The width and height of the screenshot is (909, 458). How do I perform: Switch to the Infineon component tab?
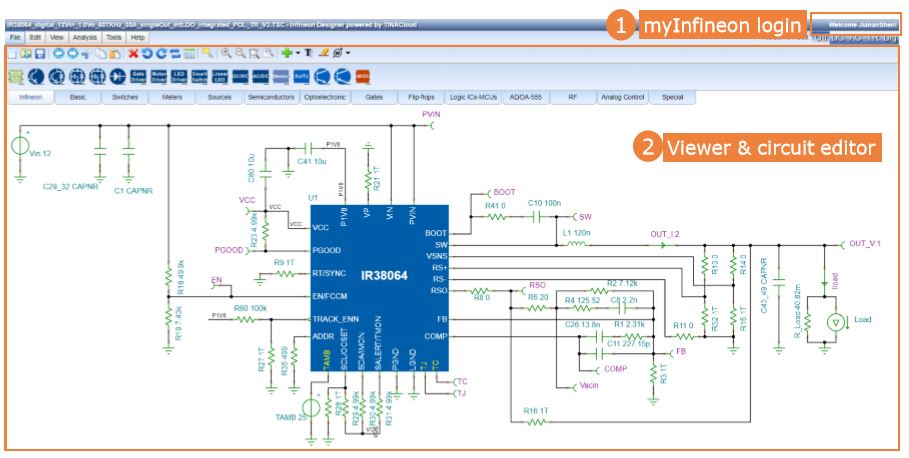(31, 97)
